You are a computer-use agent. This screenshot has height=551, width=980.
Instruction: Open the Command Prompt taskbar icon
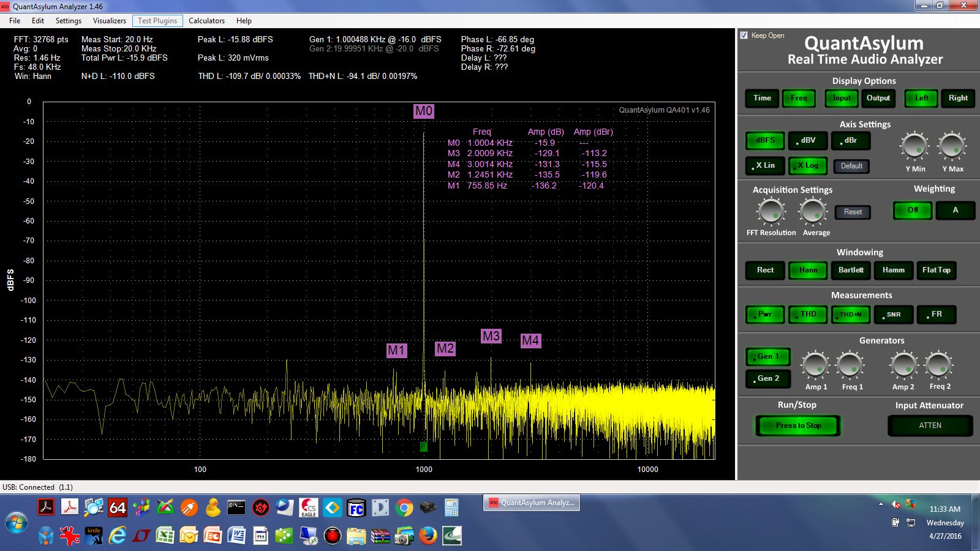point(236,508)
